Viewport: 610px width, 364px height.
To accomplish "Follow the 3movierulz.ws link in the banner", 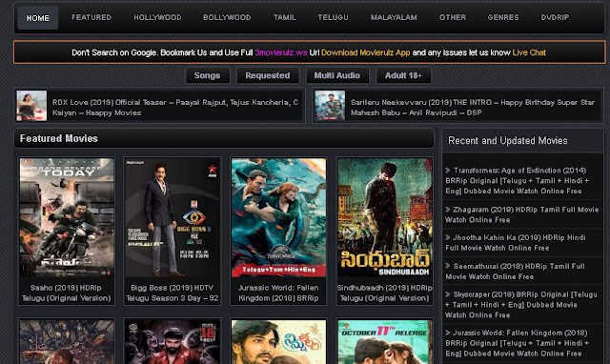I will point(281,52).
